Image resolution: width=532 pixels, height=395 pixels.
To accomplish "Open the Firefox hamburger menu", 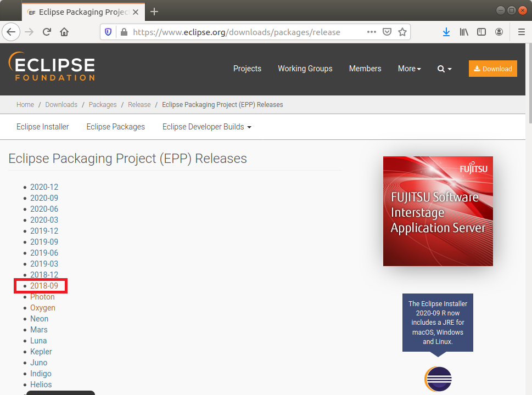I will (522, 32).
